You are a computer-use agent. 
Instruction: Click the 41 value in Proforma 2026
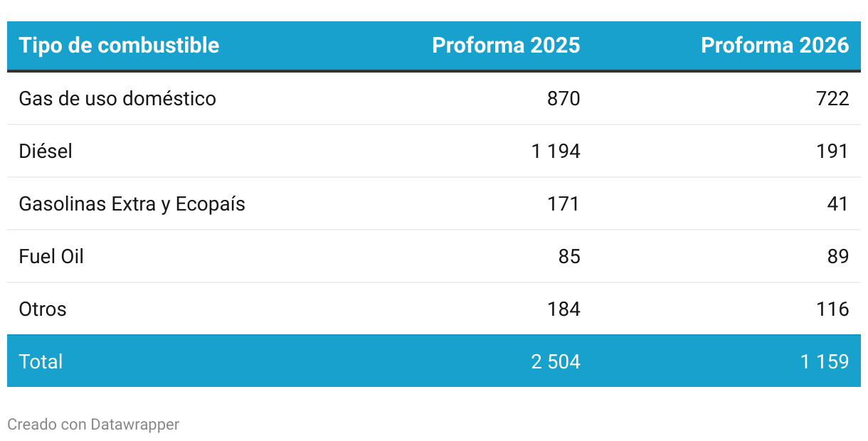coord(838,203)
